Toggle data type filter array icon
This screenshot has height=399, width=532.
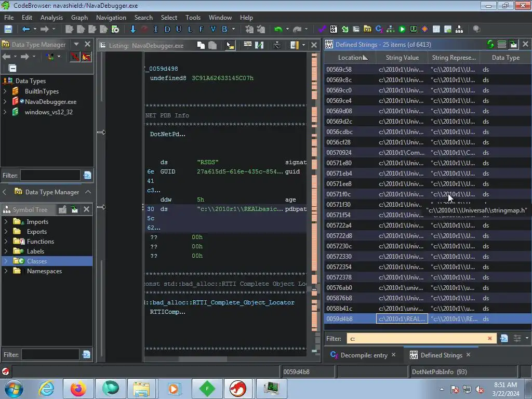point(75,57)
